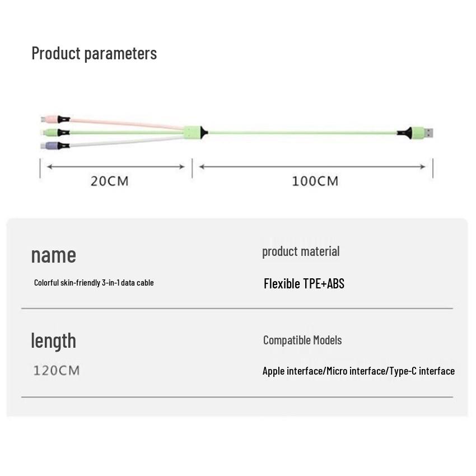476x476 pixels.
Task: Click the Apple/Micro/Type-C interface text
Action: click(x=358, y=371)
